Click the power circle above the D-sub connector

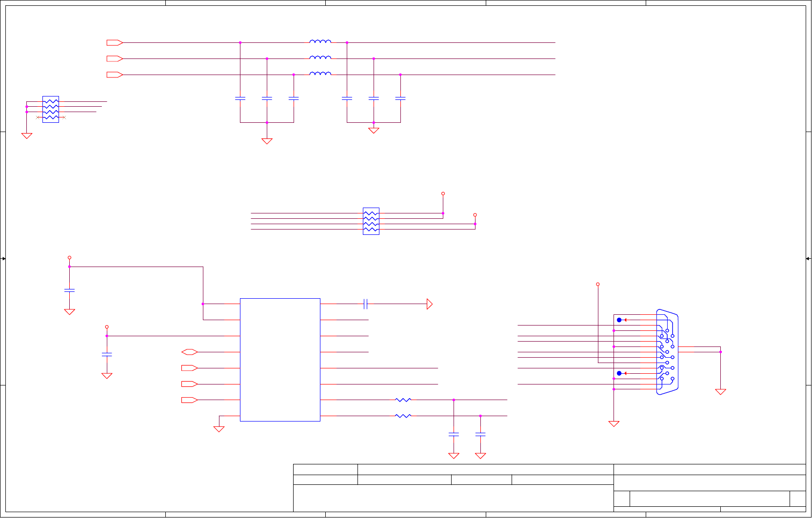[598, 284]
